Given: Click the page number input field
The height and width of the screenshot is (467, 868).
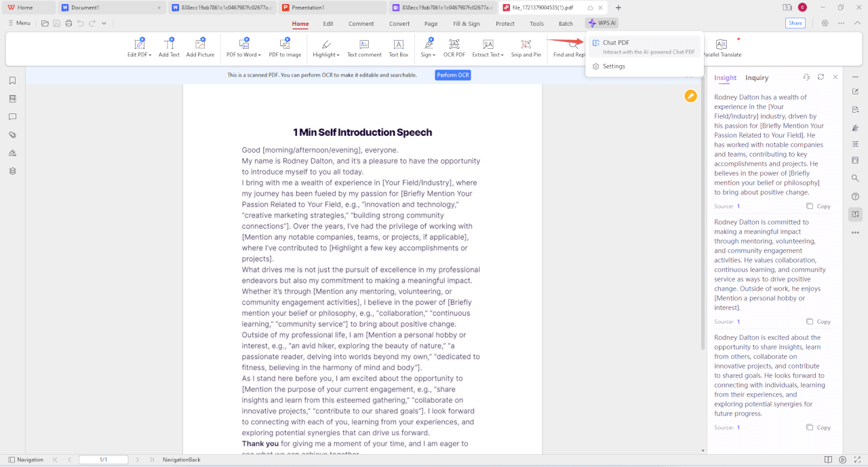Looking at the screenshot, I should pyautogui.click(x=104, y=460).
